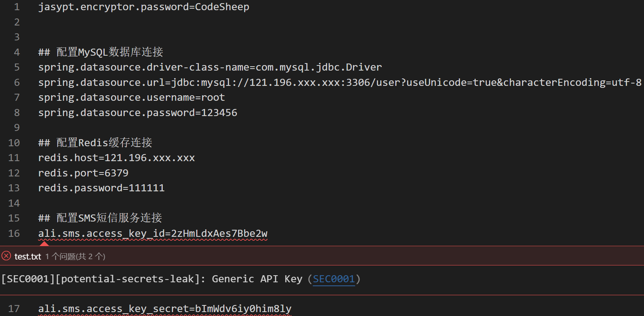Open the SEC0001 rule link
This screenshot has width=644, height=316.
(x=334, y=279)
